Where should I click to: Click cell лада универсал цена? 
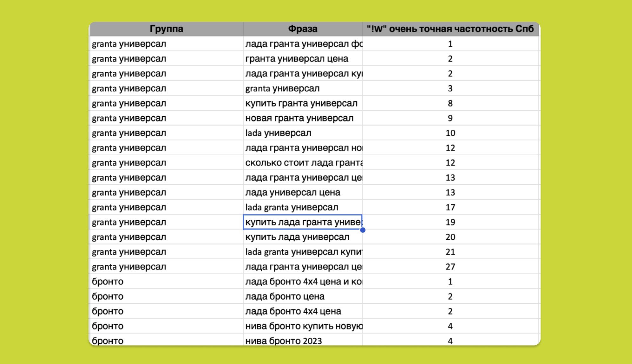[292, 192]
